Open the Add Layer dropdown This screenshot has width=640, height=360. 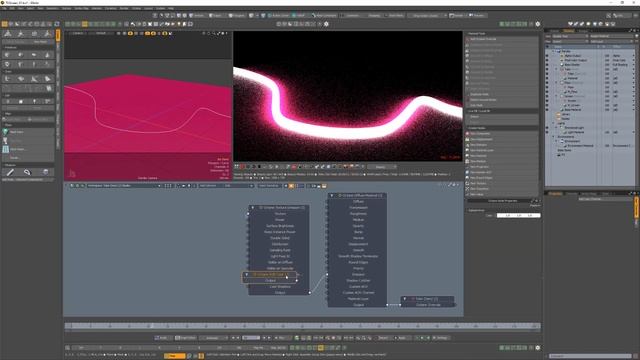611,41
